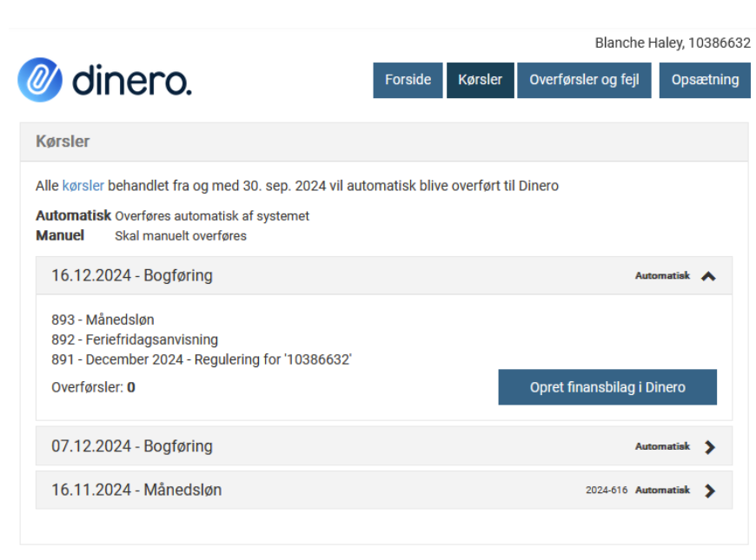This screenshot has width=756, height=560.
Task: Expand the 16.11.2024 Månedsløn chevron arrow
Action: click(709, 491)
